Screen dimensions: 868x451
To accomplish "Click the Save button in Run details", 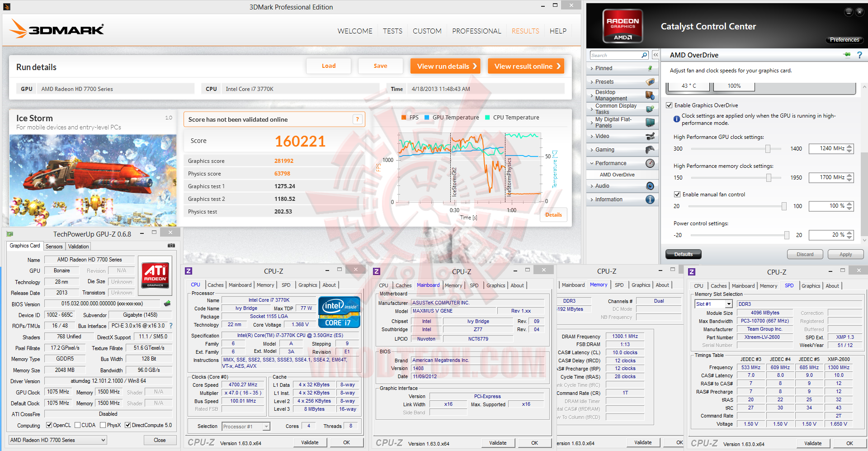I will tap(380, 66).
